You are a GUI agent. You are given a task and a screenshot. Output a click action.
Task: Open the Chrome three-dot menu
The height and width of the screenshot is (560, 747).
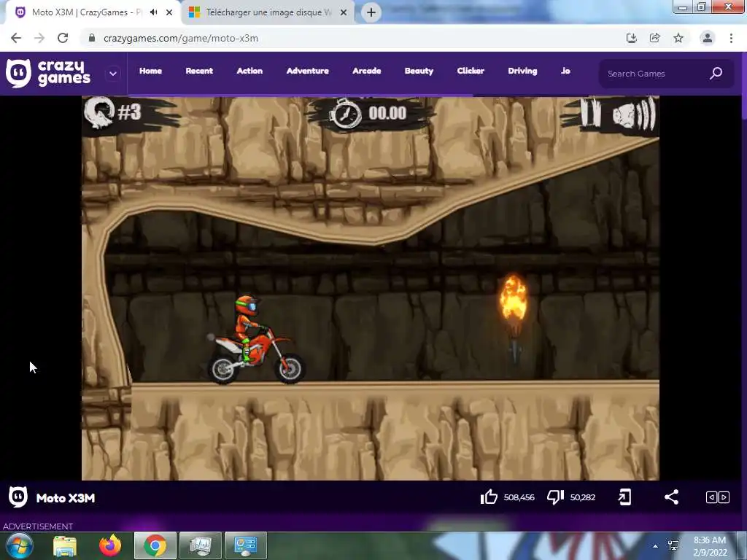(731, 38)
